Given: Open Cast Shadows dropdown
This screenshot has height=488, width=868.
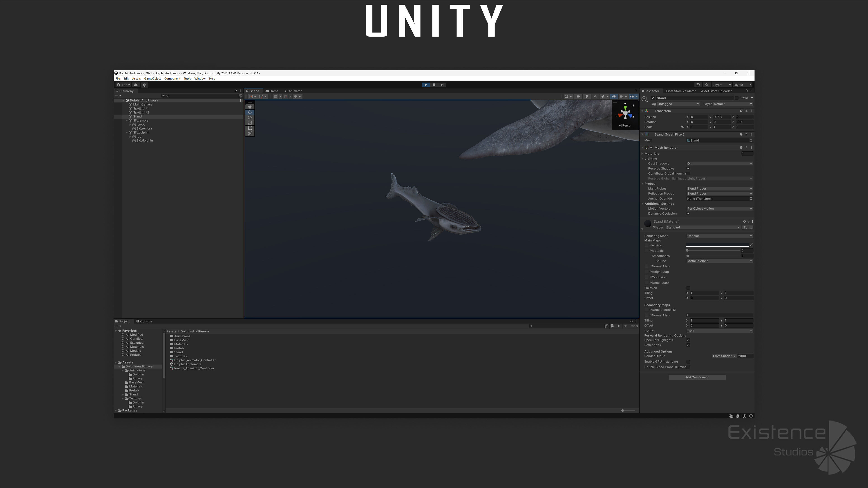Looking at the screenshot, I should click(719, 164).
